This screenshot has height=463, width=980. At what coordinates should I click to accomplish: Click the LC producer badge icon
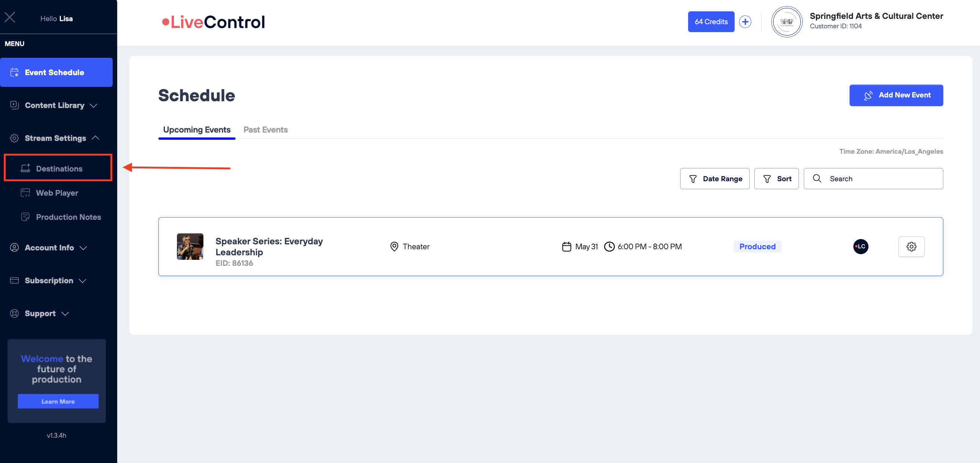[861, 247]
